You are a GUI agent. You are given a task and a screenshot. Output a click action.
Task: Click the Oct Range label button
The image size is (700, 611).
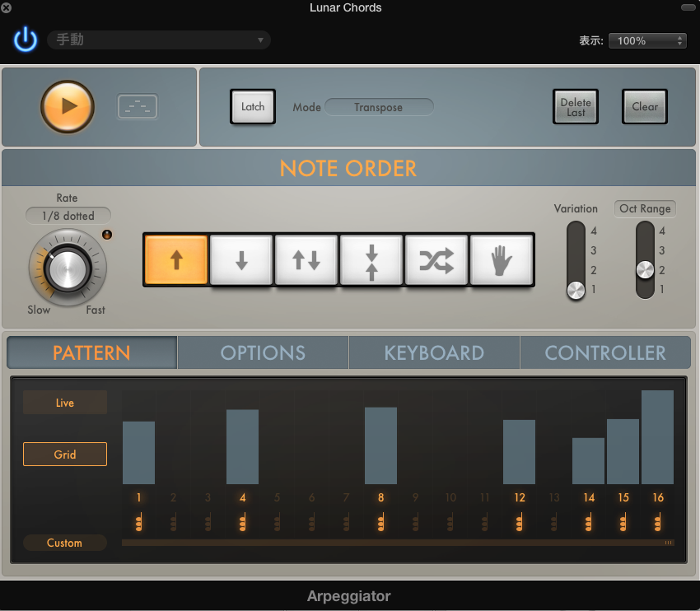(x=645, y=208)
